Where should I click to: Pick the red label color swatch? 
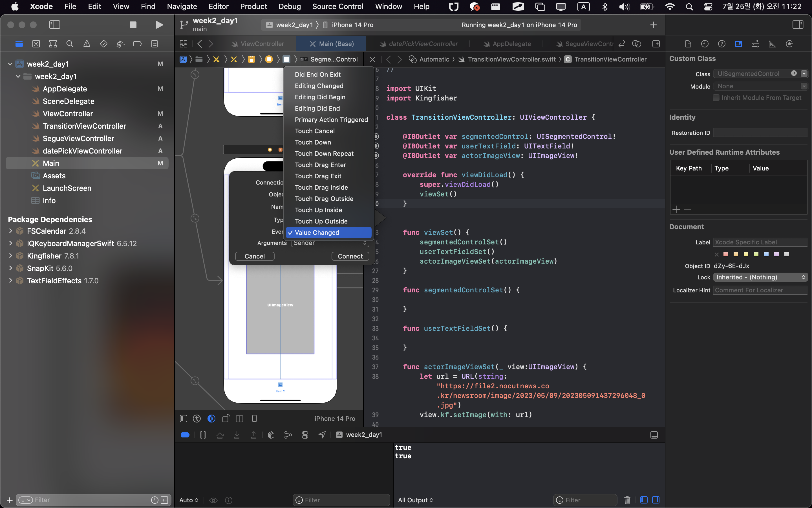[x=726, y=254]
